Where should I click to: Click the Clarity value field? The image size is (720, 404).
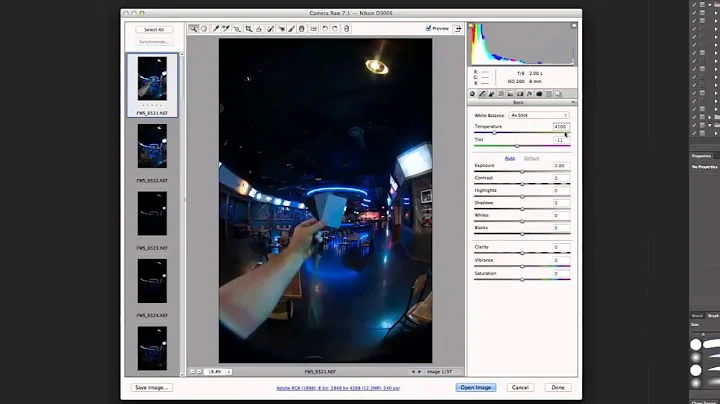561,247
